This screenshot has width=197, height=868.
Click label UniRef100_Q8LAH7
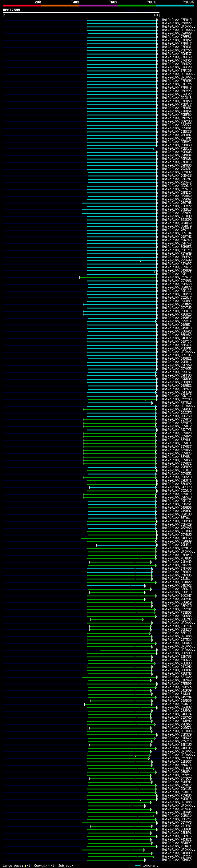click(177, 135)
